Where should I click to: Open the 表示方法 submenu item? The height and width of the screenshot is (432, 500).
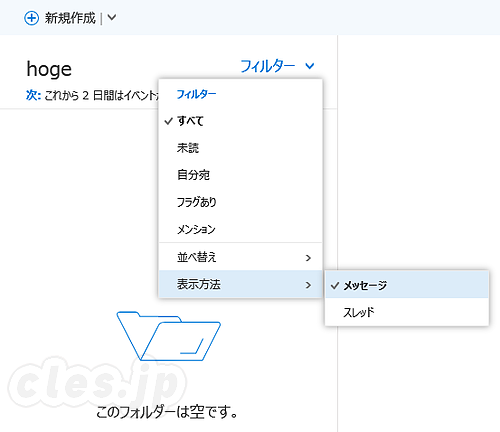click(240, 284)
